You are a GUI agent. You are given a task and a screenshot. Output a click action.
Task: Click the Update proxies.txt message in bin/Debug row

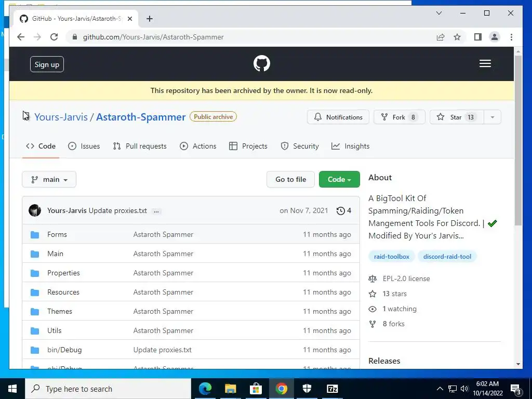162,350
